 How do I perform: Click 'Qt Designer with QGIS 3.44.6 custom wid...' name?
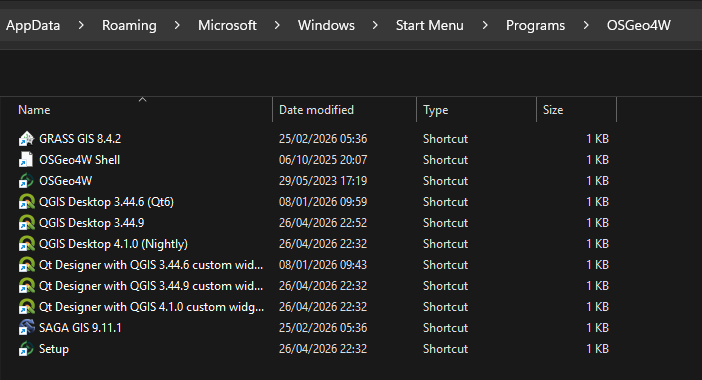(x=151, y=265)
